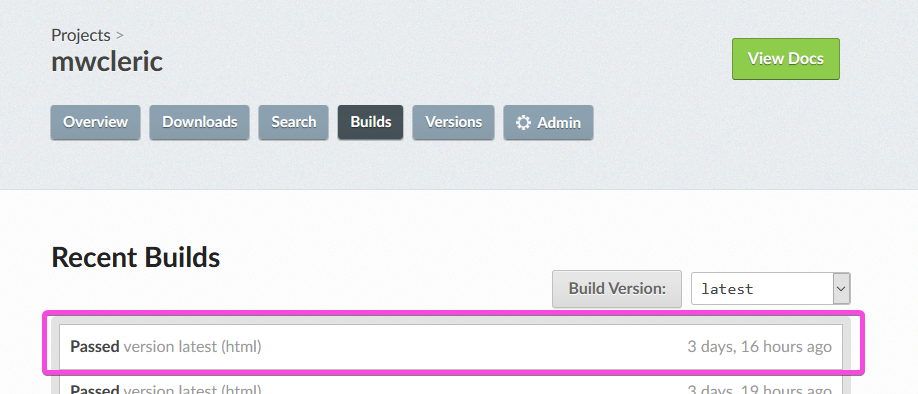Click the "3 days, 19 hours ago" timestamp
Screen dimensions: 918x394
[x=759, y=389]
